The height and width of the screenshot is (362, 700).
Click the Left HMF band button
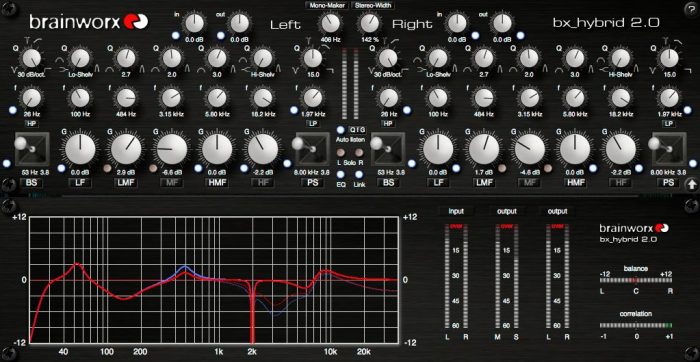[x=216, y=182]
